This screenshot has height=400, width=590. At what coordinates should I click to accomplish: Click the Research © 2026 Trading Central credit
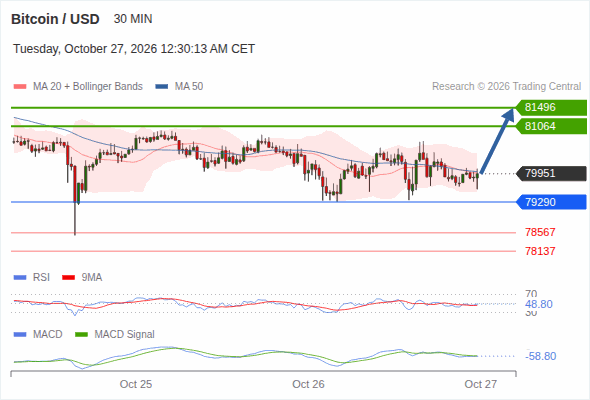pyautogui.click(x=506, y=87)
